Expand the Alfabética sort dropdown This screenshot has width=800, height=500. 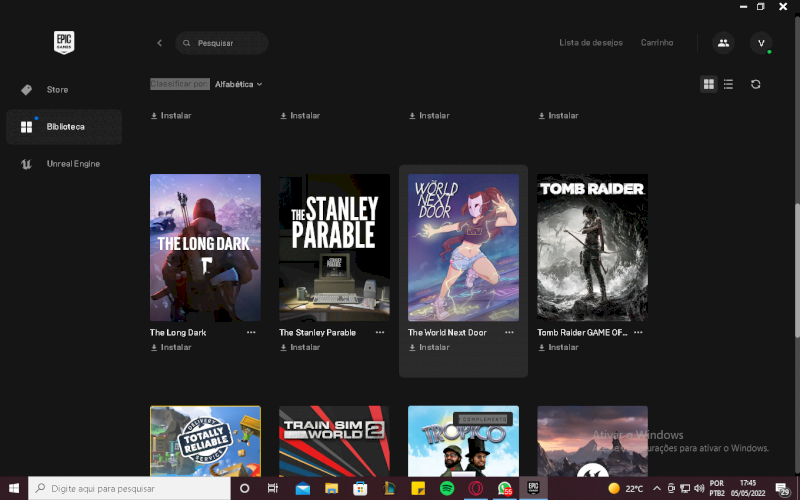tap(238, 84)
